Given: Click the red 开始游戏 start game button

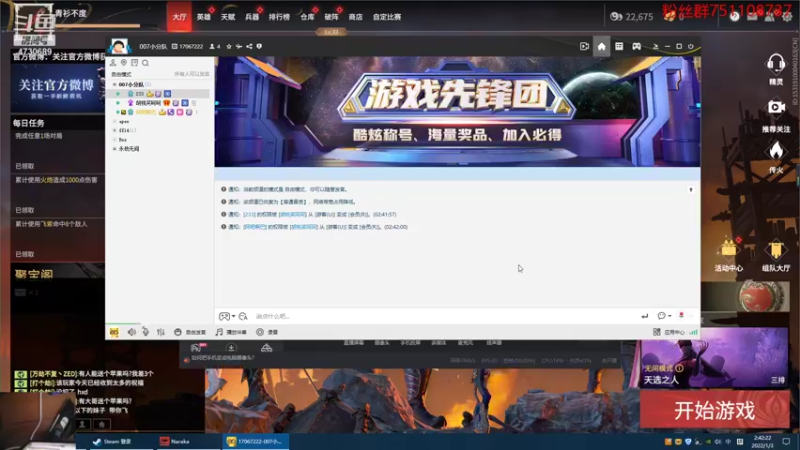Looking at the screenshot, I should coord(714,410).
